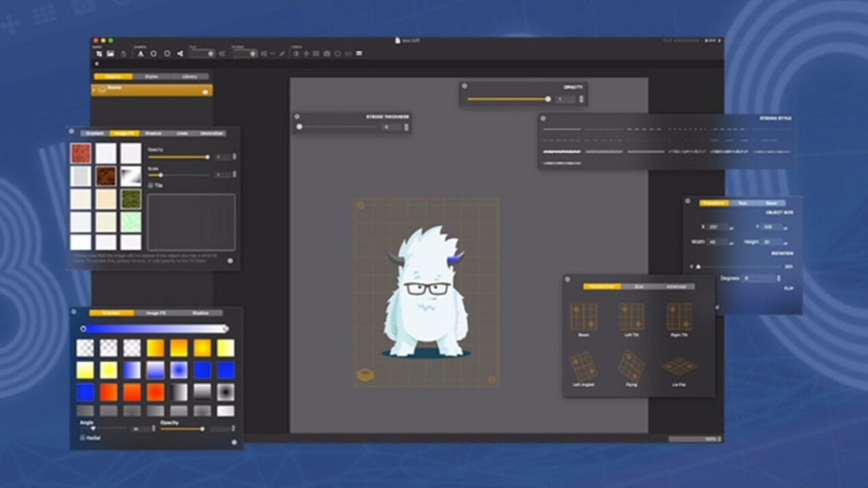Click the pen edit icon in stroke toolbar group
Screen dimensions: 868x488
[282, 54]
